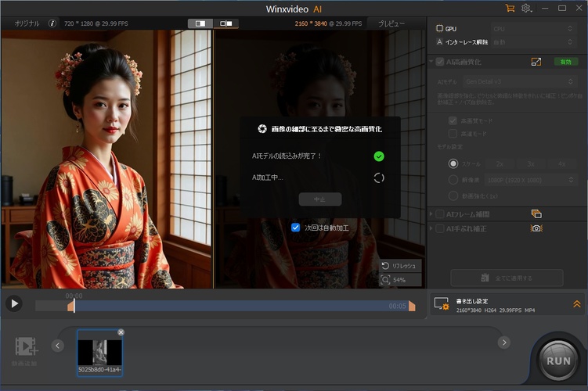Toggle the 次回は自動加工 checkbox
The width and height of the screenshot is (588, 391).
point(295,228)
